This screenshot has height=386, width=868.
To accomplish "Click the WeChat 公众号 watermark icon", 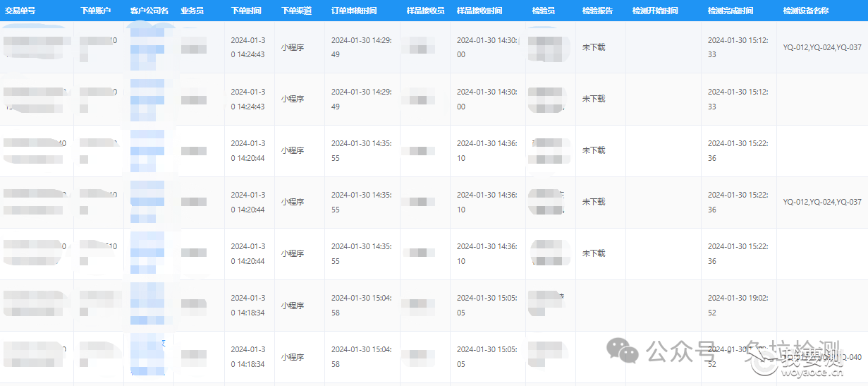I will pyautogui.click(x=624, y=351).
